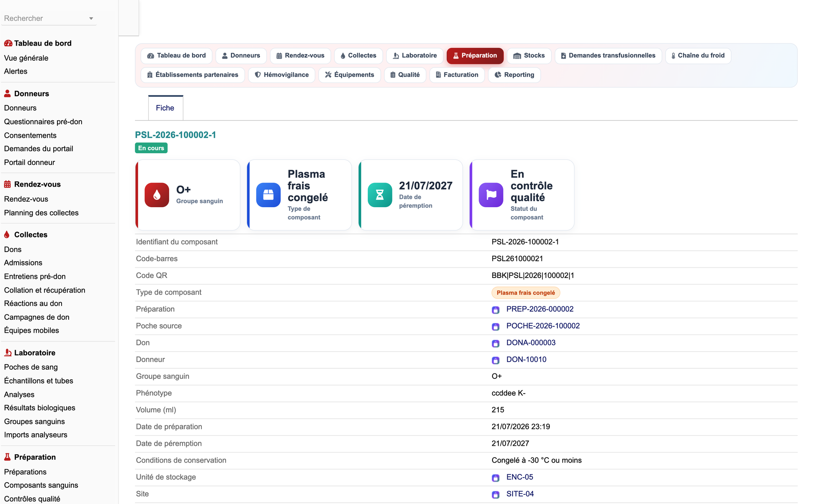Click the building icon on the Établissements partenaires tab

point(150,75)
